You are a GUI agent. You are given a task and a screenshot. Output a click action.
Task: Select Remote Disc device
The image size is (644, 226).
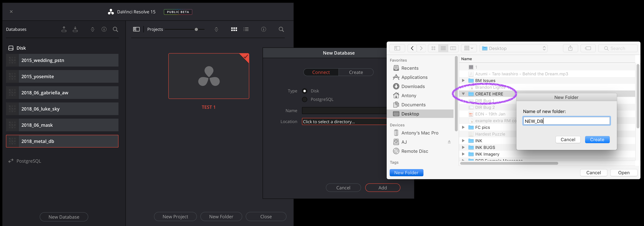point(411,151)
